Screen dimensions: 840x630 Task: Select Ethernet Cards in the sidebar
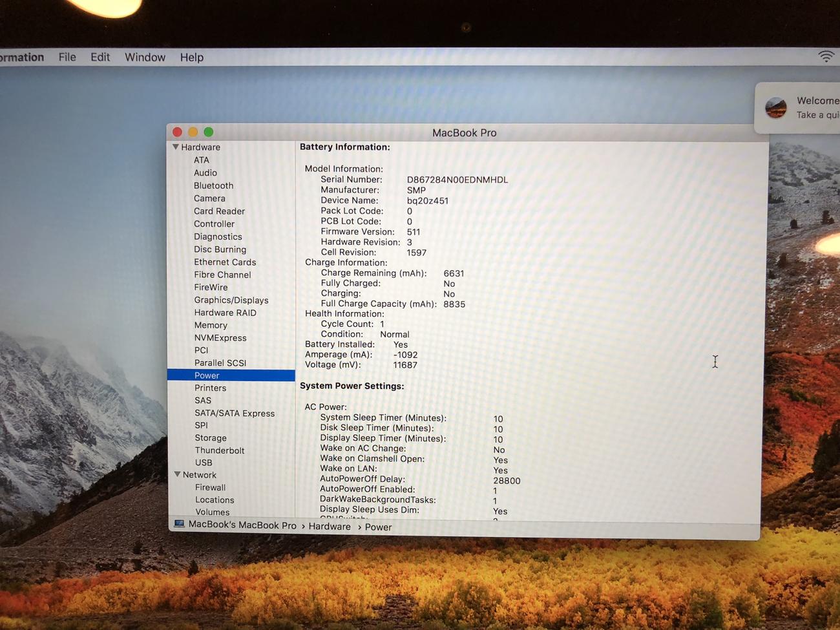click(x=225, y=262)
